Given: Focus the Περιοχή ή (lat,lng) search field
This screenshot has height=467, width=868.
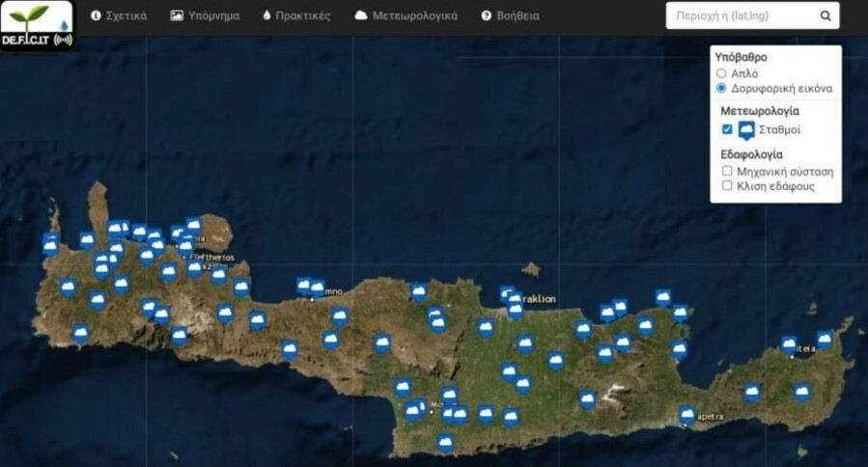Looking at the screenshot, I should (739, 15).
